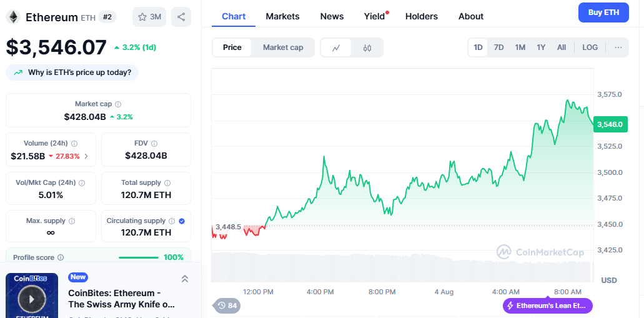Viewport: 644px width, 318px height.
Task: Open "Why is ETH's price up today?"
Action: coord(72,72)
